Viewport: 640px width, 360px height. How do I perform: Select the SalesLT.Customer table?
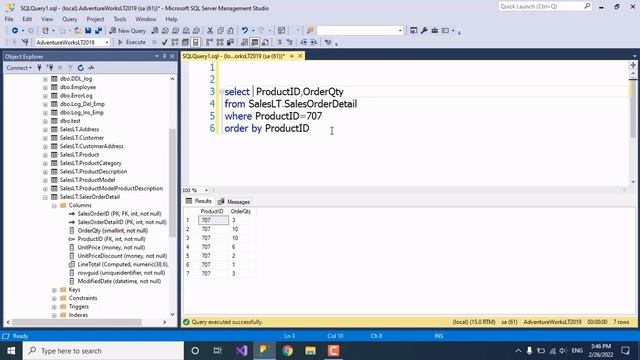82,138
